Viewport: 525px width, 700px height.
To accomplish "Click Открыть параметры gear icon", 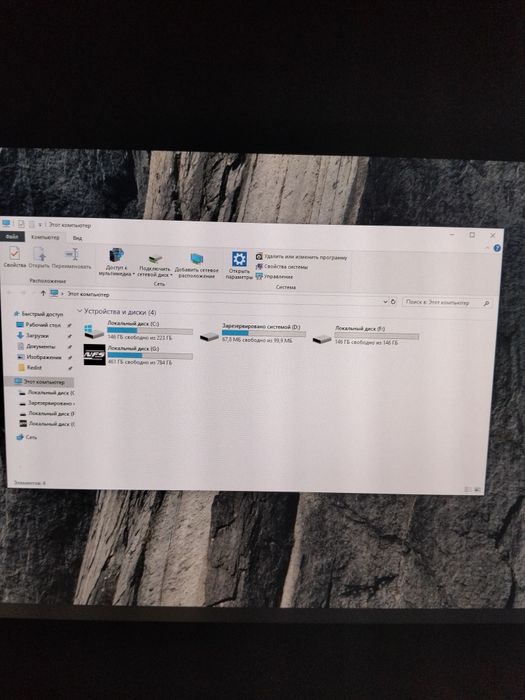I will tap(239, 259).
